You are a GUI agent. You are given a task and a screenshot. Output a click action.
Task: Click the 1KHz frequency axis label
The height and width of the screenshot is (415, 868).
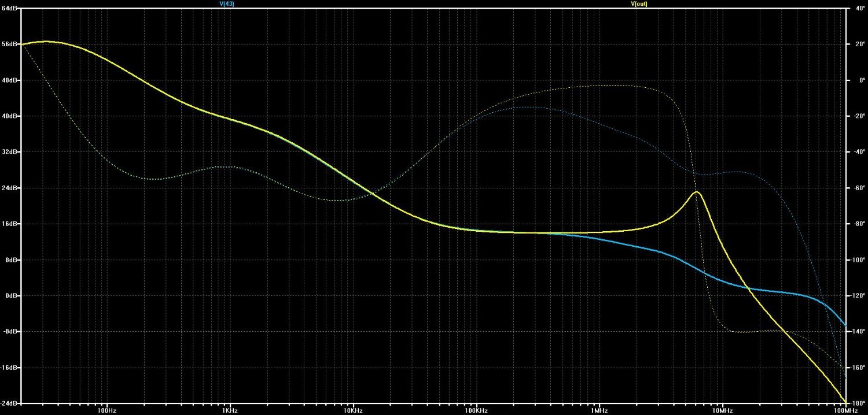point(230,410)
